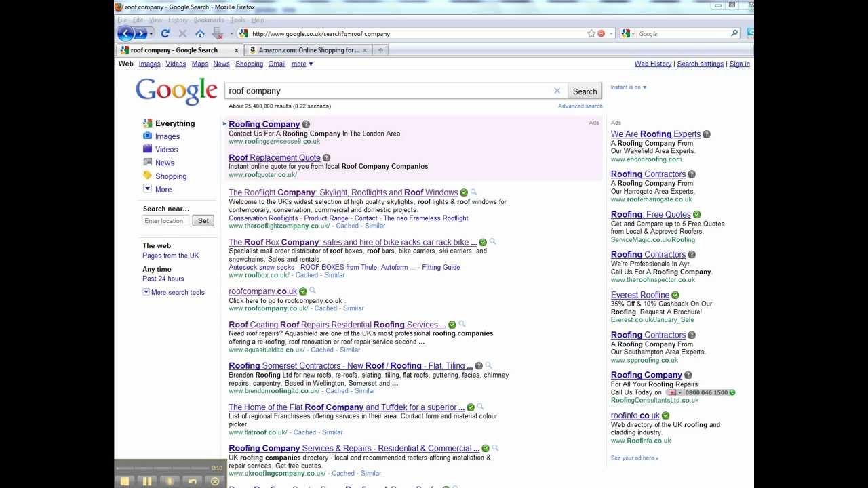
Task: Preview Roof Box Company result with magnifier
Action: 493,242
